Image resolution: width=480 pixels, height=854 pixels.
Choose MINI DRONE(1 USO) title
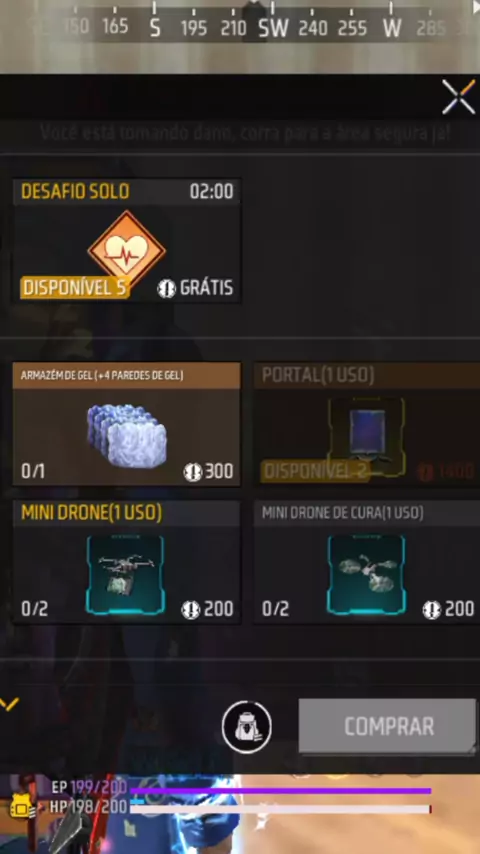point(92,513)
